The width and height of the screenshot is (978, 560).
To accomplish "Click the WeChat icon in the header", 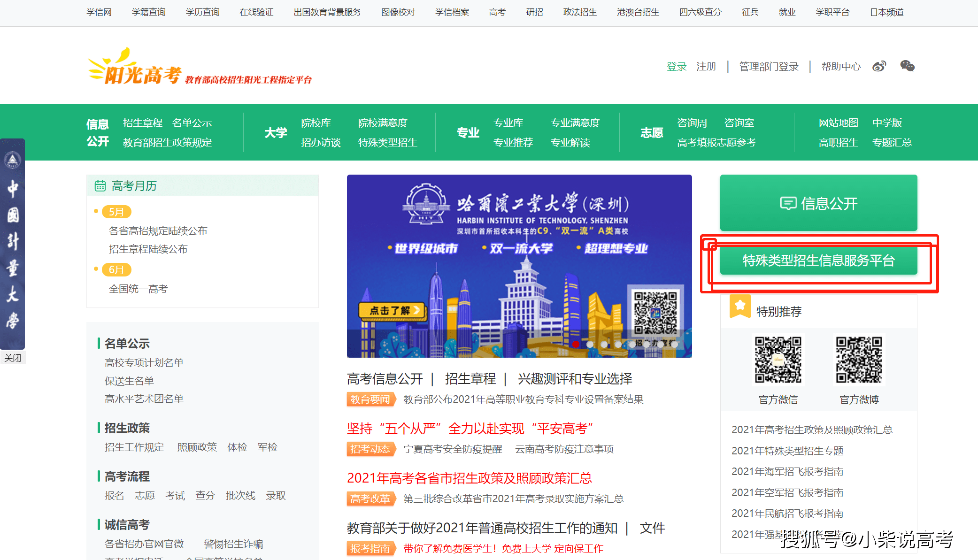I will (x=908, y=66).
